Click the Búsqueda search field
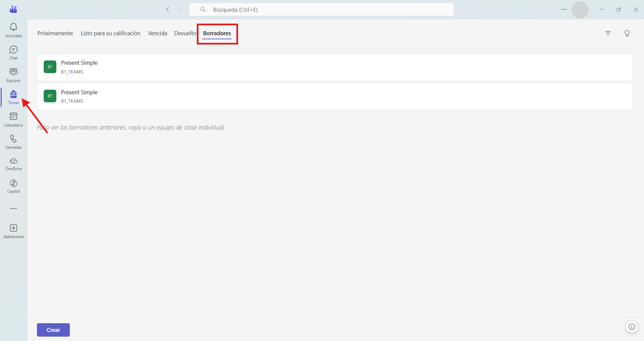Image resolution: width=644 pixels, height=341 pixels. [322, 9]
